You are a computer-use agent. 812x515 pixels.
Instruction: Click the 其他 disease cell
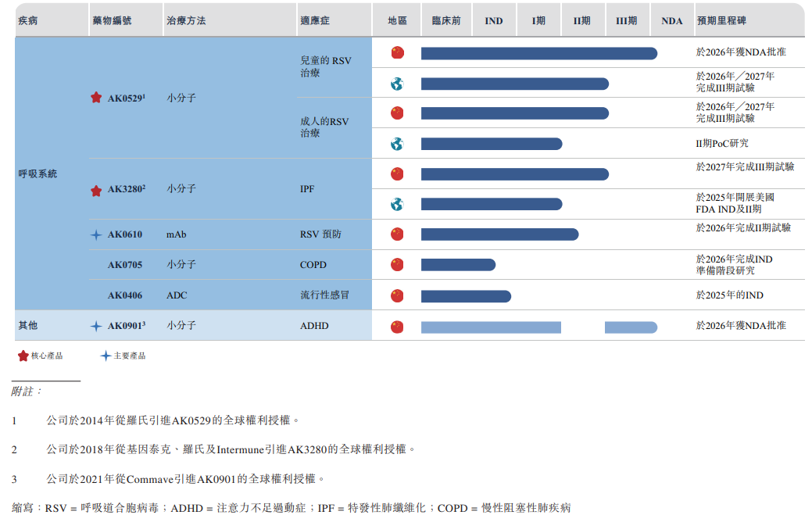[28, 325]
